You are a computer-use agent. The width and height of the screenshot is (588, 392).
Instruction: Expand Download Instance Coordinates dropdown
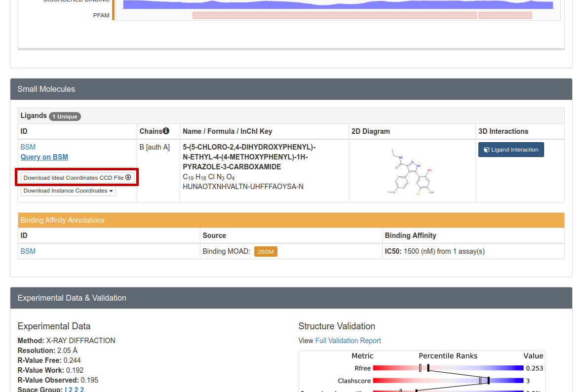(x=68, y=191)
